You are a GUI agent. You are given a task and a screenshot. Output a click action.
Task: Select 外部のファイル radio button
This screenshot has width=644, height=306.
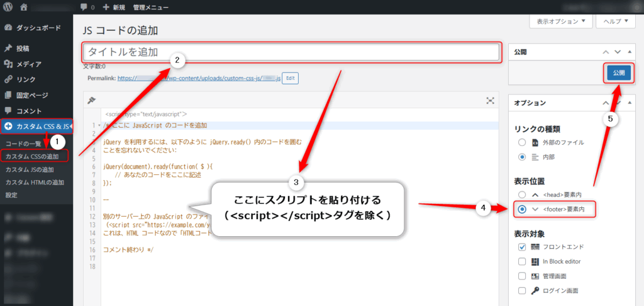pyautogui.click(x=521, y=142)
